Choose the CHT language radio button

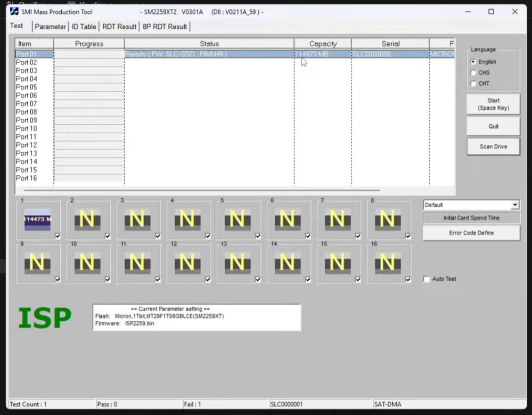[473, 84]
